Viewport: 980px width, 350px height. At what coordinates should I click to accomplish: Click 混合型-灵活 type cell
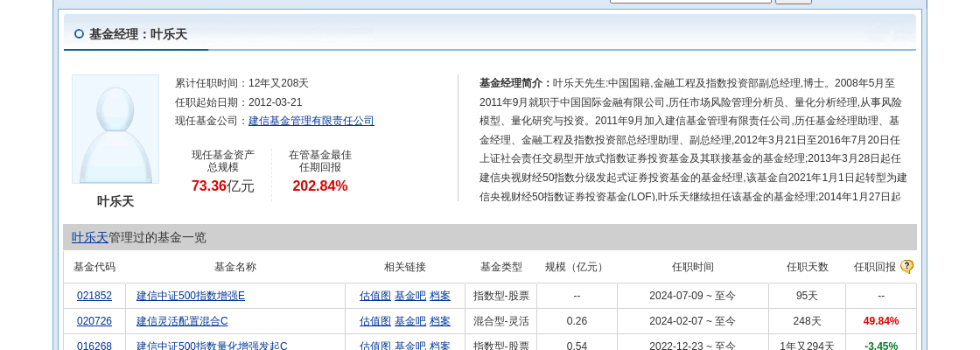pyautogui.click(x=501, y=321)
